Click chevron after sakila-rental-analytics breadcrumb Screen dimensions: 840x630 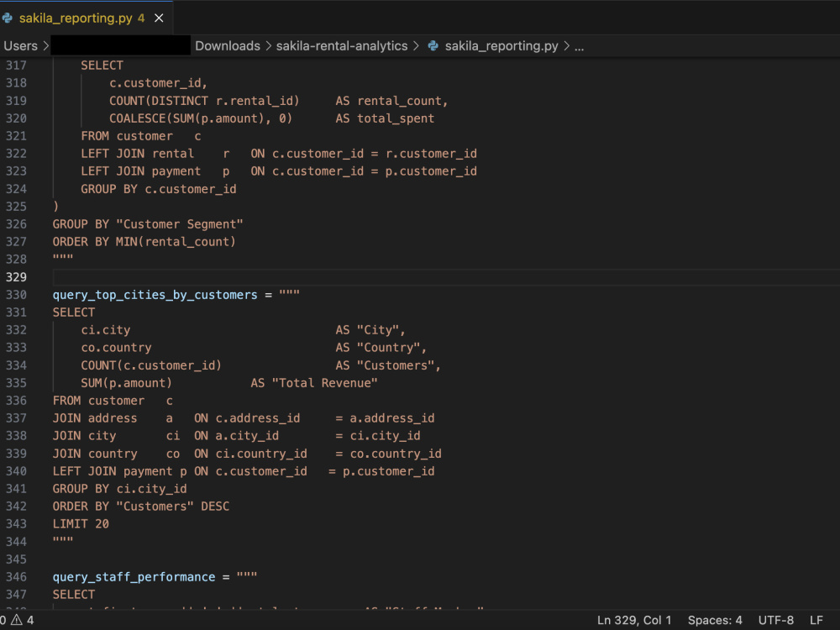[x=416, y=46]
